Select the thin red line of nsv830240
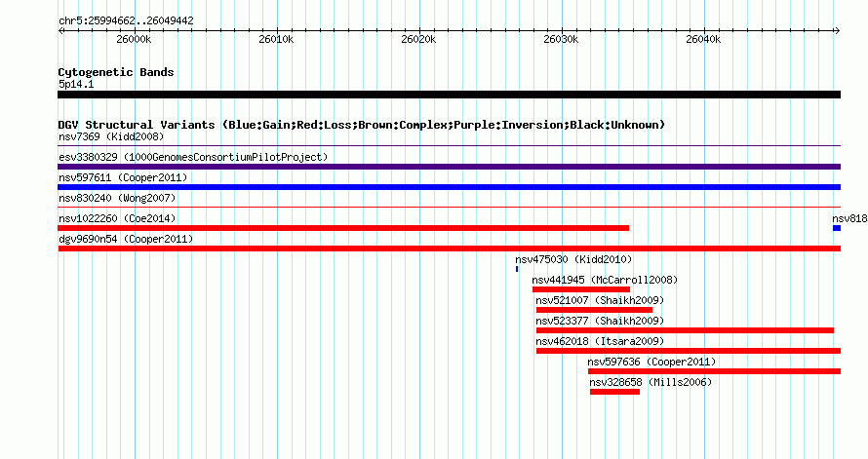The width and height of the screenshot is (868, 459). coord(449,208)
